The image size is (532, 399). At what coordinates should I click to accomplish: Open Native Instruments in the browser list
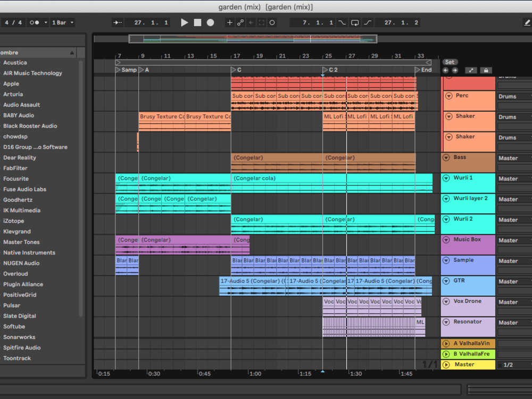point(29,253)
